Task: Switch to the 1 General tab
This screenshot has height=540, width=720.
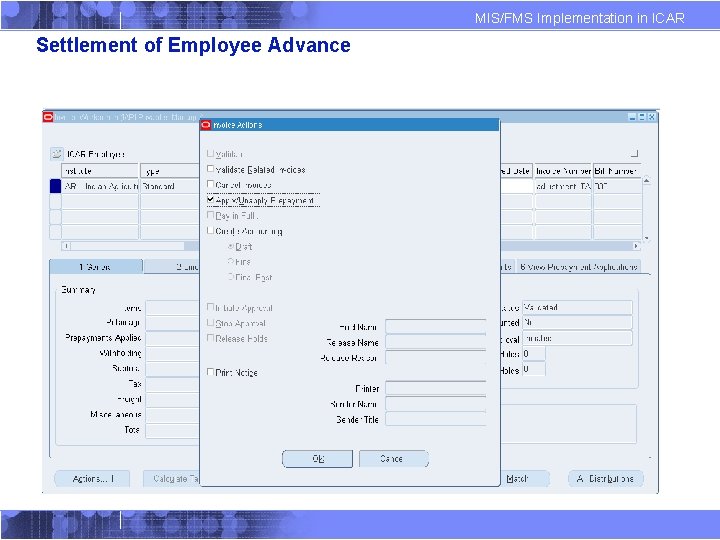Action: [x=96, y=267]
